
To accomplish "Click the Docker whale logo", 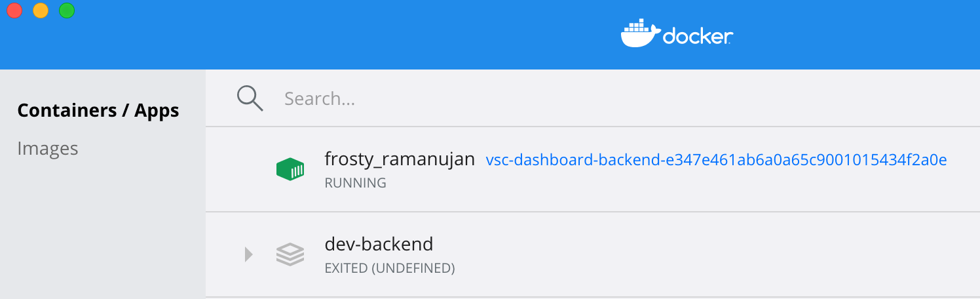I will [x=640, y=34].
